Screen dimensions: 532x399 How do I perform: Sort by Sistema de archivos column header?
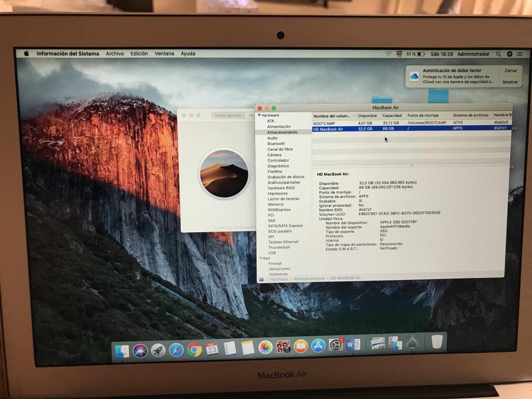(471, 115)
